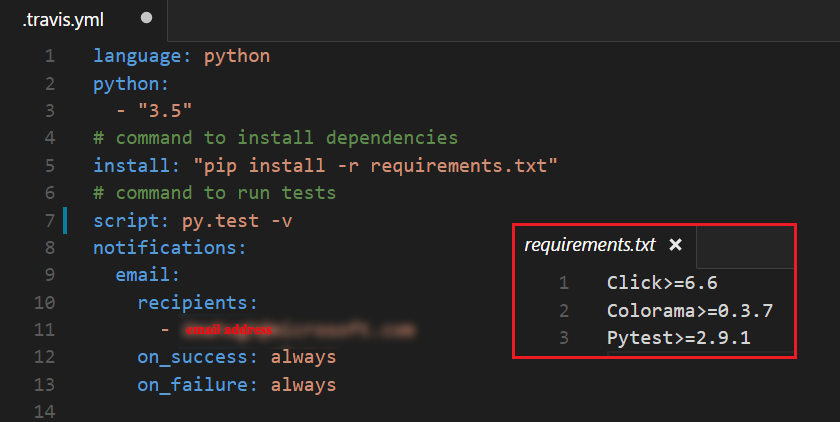Click the blurred email address value
The height and width of the screenshot is (422, 840).
(x=296, y=329)
